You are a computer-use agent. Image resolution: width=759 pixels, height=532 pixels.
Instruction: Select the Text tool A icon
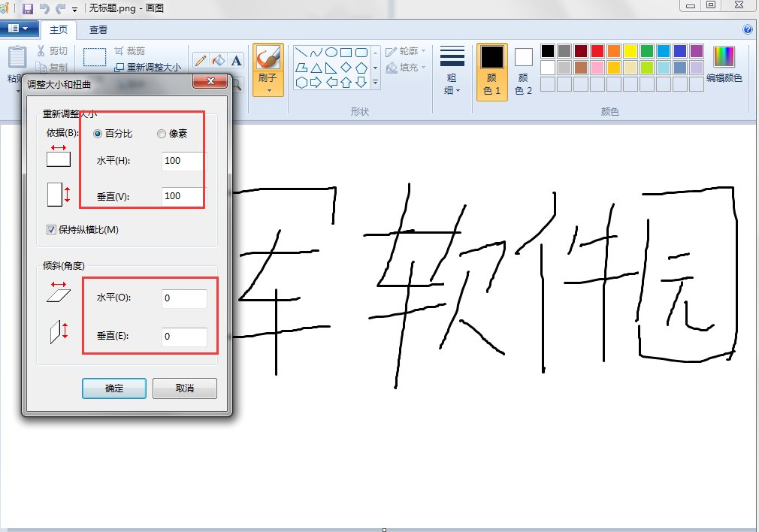point(236,61)
